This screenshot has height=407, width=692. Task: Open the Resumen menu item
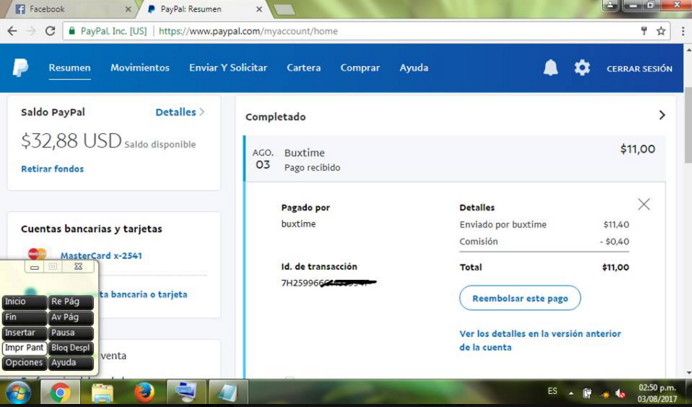pos(69,68)
